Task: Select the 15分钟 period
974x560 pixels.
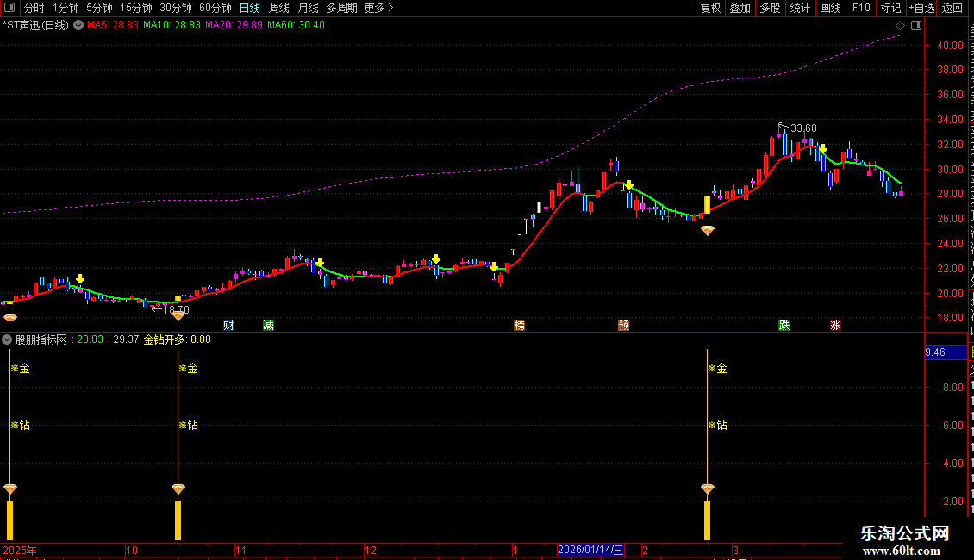Action: [136, 8]
